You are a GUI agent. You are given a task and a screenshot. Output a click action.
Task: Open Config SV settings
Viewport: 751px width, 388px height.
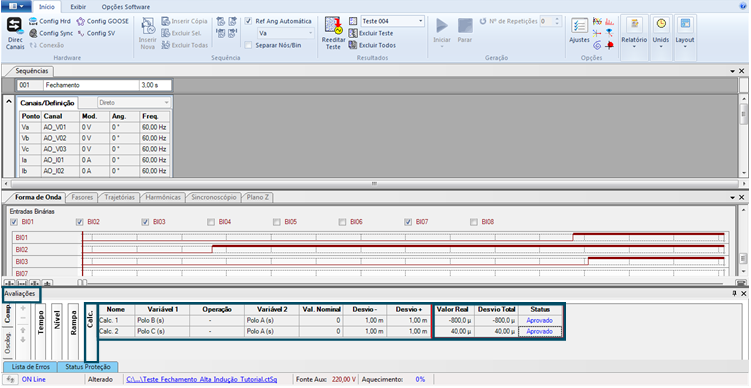[x=96, y=34]
